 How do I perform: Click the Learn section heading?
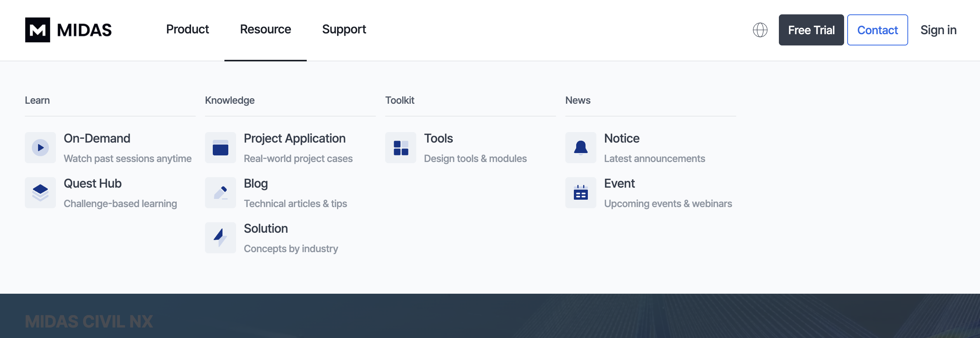coord(37,100)
